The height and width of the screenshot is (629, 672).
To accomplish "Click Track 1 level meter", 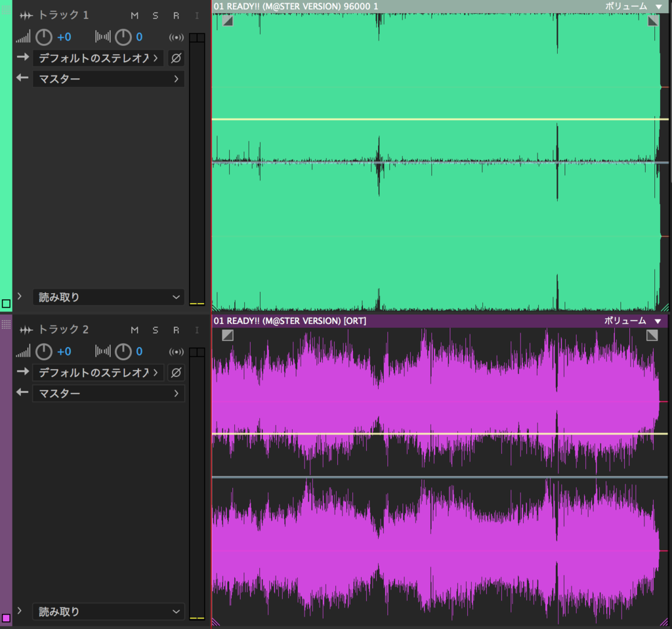I will (197, 169).
